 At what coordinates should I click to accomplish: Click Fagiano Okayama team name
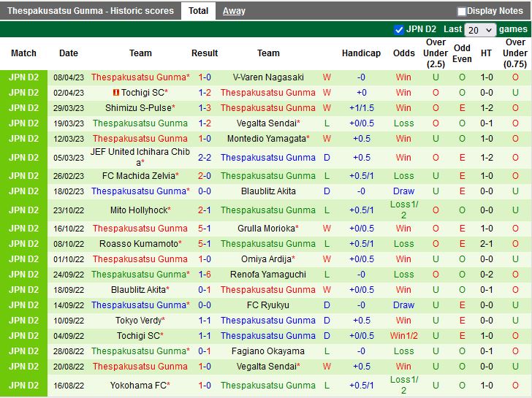pos(268,351)
